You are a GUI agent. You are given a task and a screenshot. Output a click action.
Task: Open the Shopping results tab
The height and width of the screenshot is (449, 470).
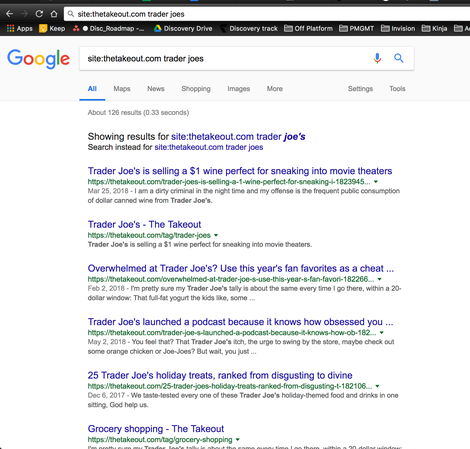[x=196, y=89]
